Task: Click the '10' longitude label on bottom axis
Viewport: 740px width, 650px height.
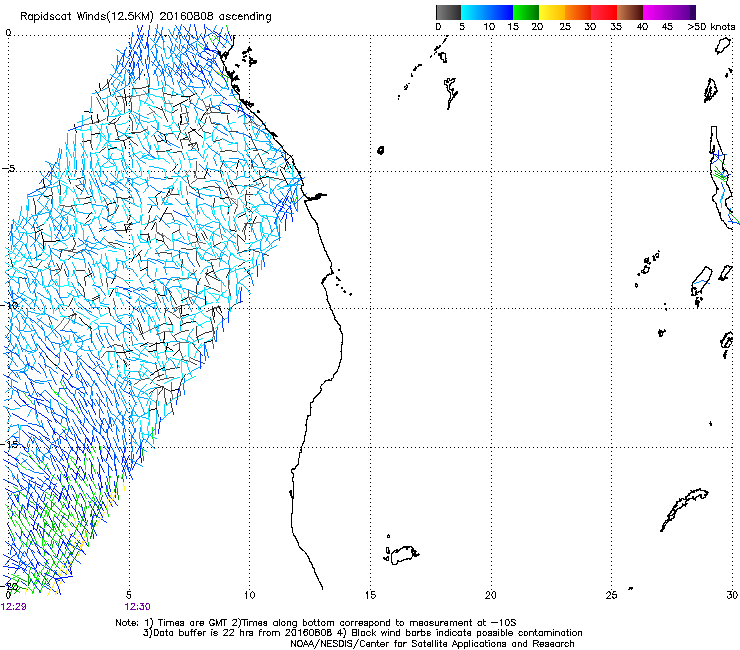Action: pos(250,595)
